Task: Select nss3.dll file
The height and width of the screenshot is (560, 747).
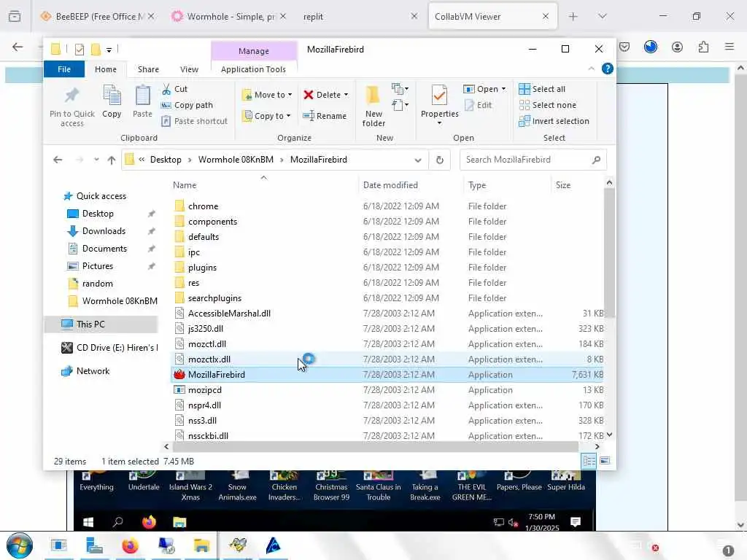Action: point(387,421)
